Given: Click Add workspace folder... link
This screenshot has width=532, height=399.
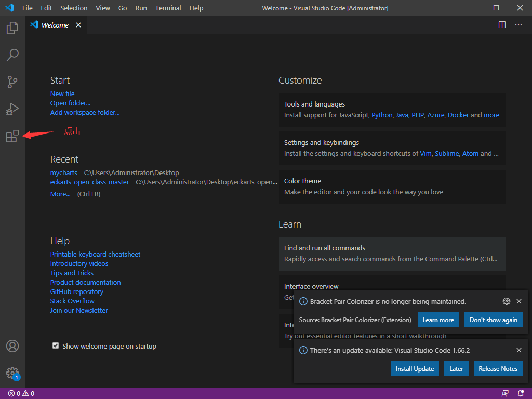Looking at the screenshot, I should (x=85, y=113).
